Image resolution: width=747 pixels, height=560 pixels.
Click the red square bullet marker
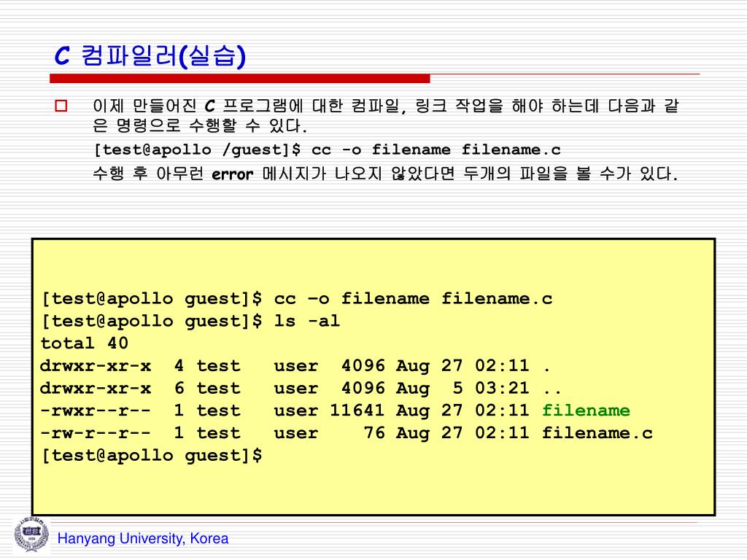tap(61, 105)
